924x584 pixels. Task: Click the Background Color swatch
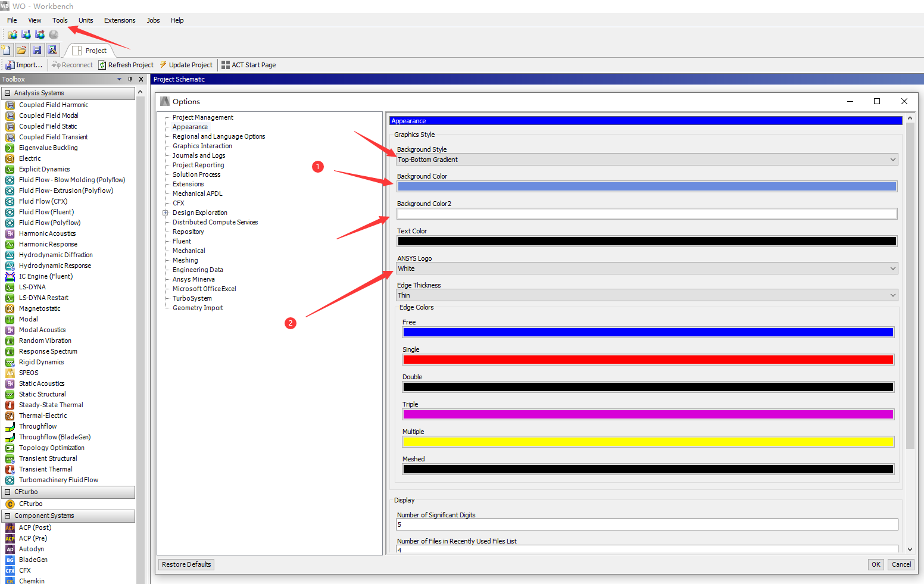coord(647,186)
